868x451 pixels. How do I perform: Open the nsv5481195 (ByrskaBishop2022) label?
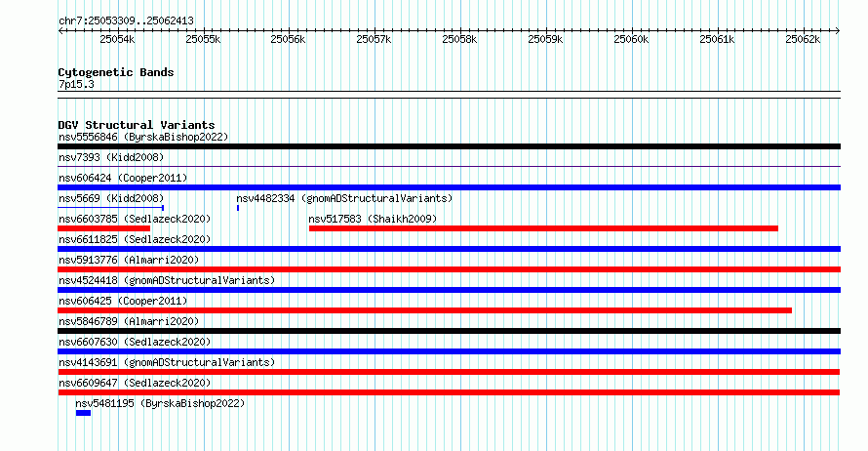click(160, 403)
